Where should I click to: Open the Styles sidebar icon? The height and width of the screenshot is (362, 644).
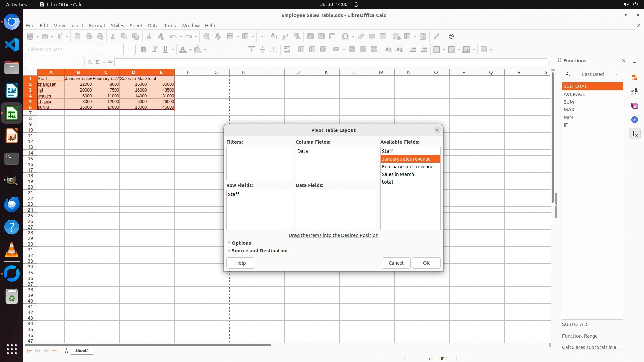click(x=634, y=92)
